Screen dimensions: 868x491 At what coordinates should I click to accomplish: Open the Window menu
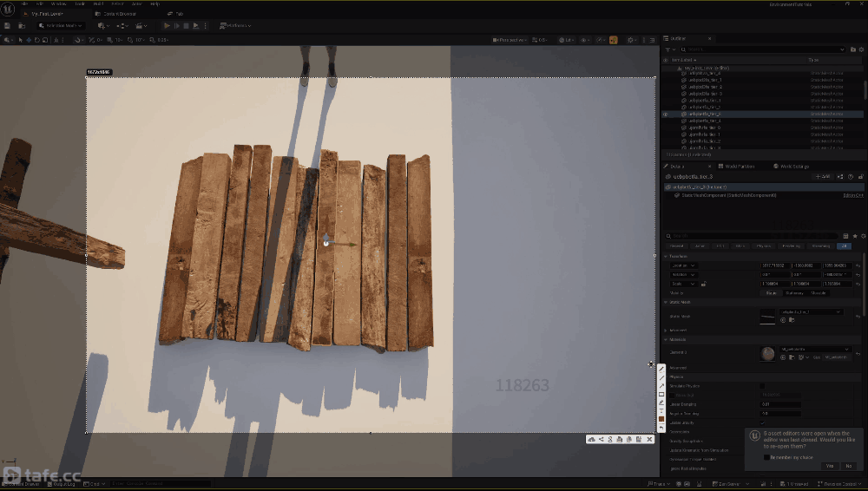pos(58,3)
